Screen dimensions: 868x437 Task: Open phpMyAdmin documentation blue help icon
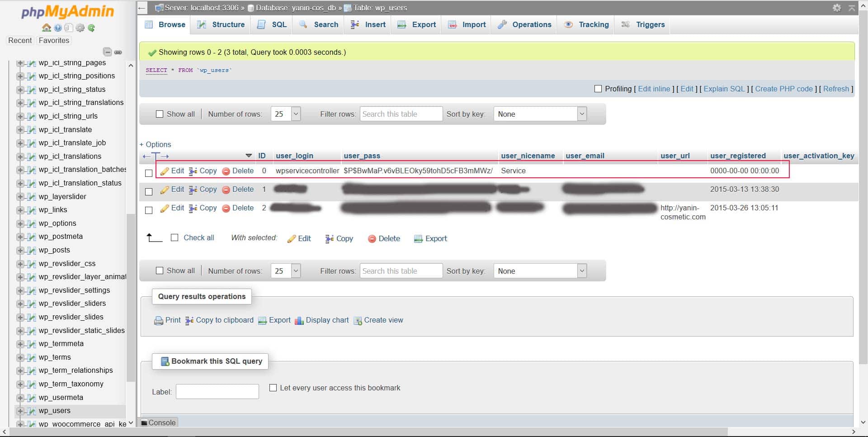58,28
